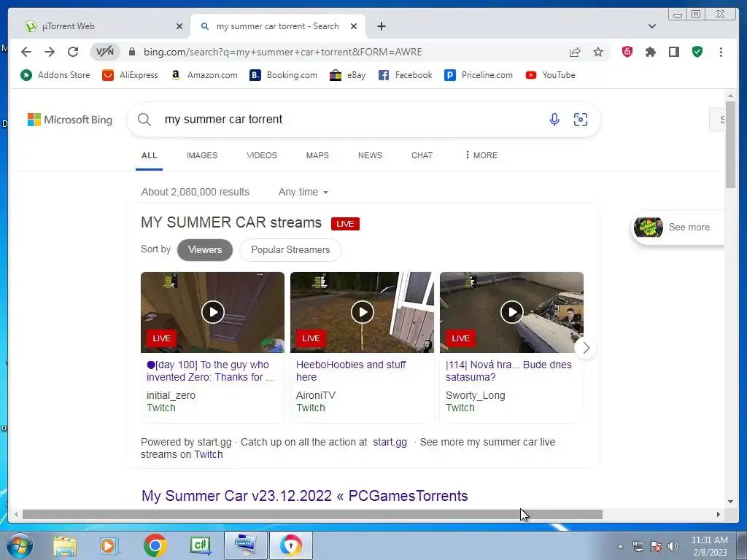Open Booking.com bookmark
Viewport: 747px width, 560px height.
pos(284,75)
